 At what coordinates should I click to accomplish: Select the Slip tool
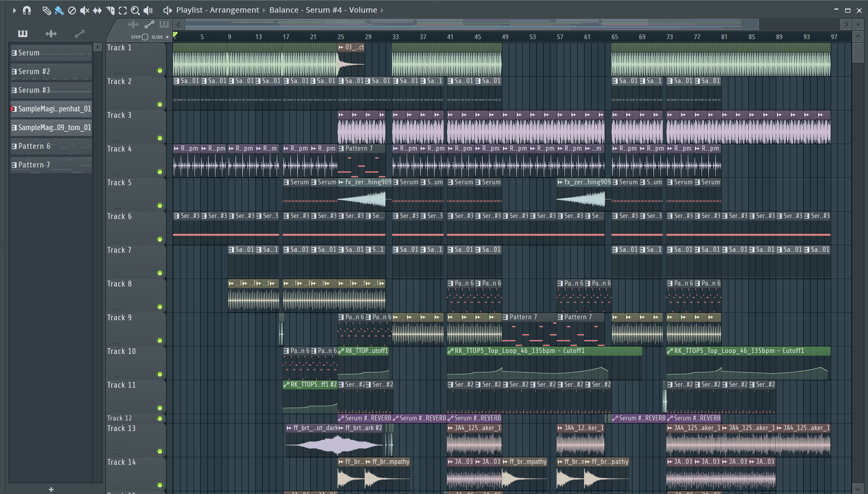click(x=97, y=11)
